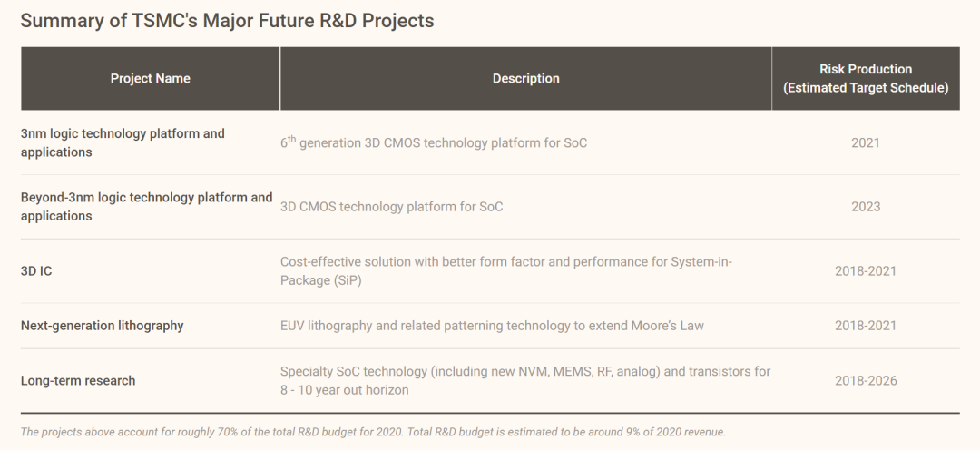Click the Description column header

[525, 78]
